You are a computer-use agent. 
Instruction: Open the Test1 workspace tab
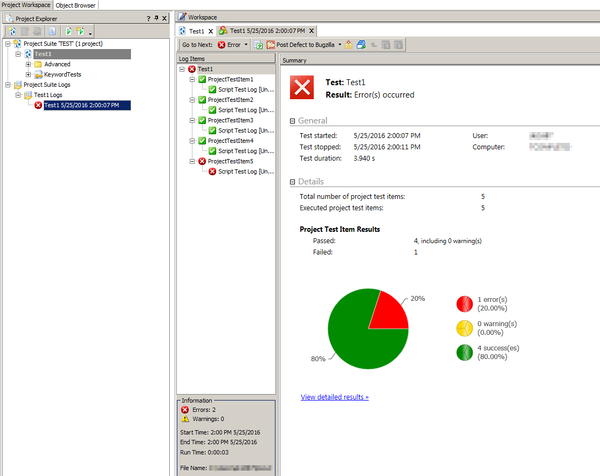click(x=196, y=31)
